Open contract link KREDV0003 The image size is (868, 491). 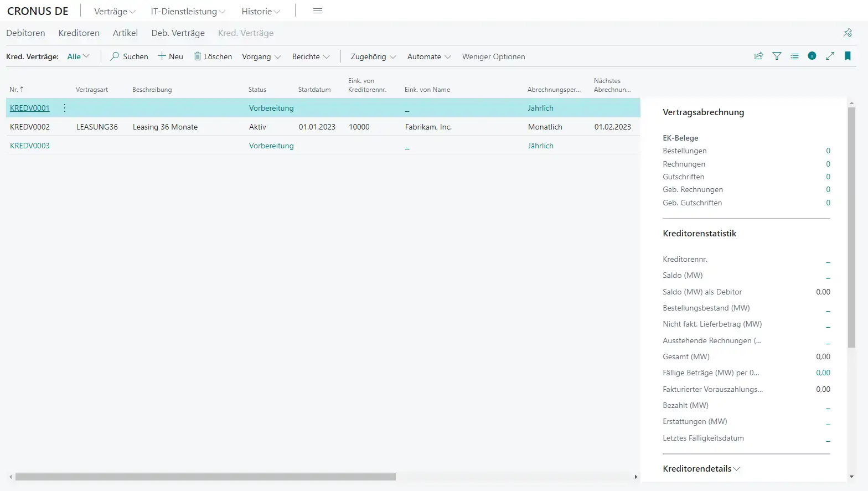pos(30,146)
